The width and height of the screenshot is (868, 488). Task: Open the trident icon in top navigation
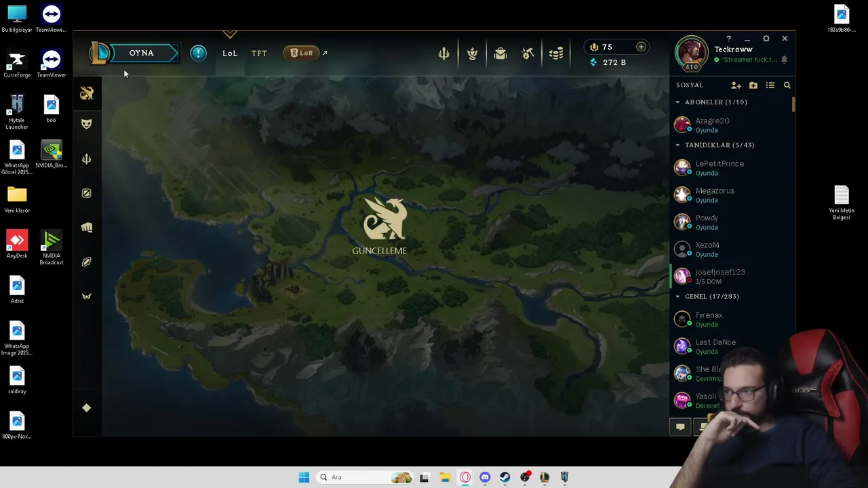(x=443, y=54)
